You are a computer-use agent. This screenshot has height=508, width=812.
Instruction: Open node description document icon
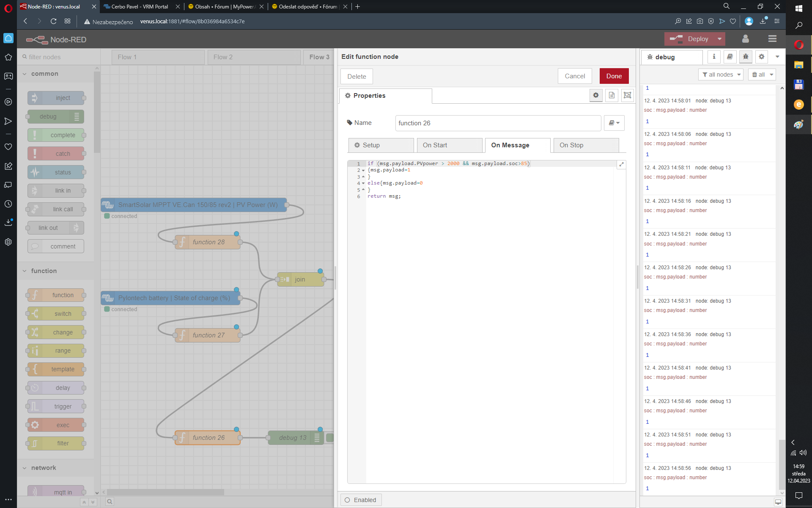point(612,95)
